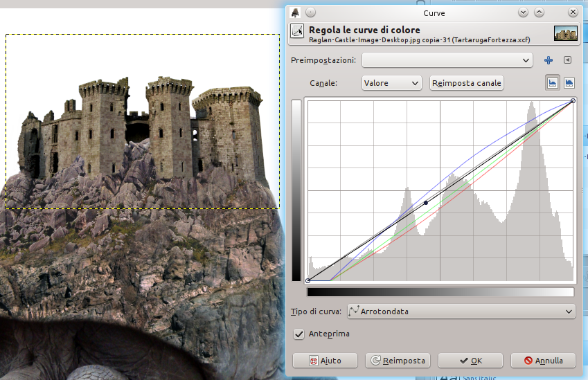This screenshot has height=380, width=588.
Task: Select the middle control point on the curve
Action: tap(426, 203)
